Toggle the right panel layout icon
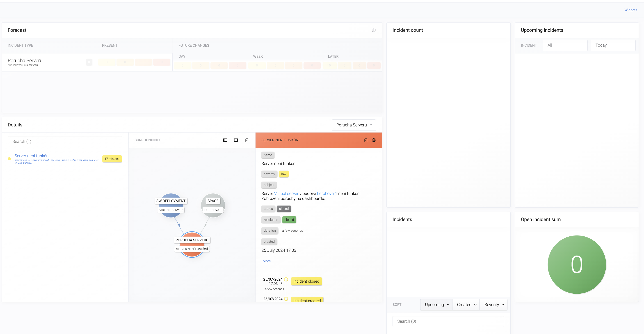The width and height of the screenshot is (644, 334). coord(236,140)
